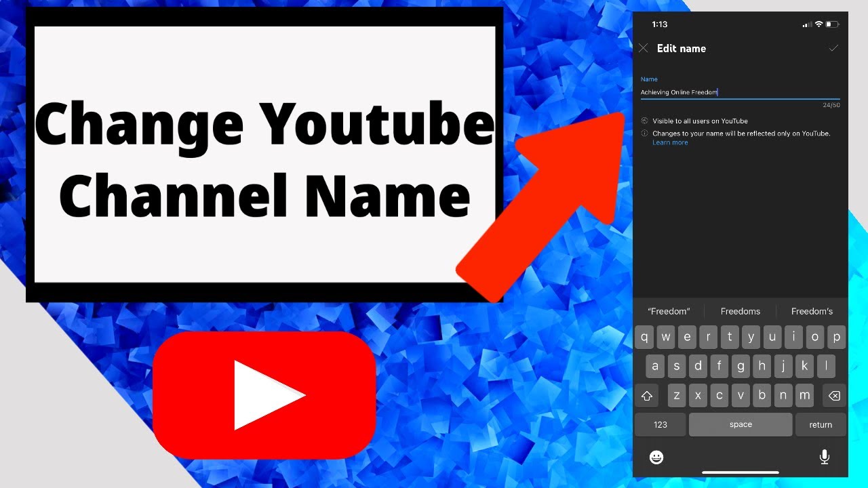Screen dimensions: 868x488
Task: Tap the g key on keyboard
Action: 741,366
